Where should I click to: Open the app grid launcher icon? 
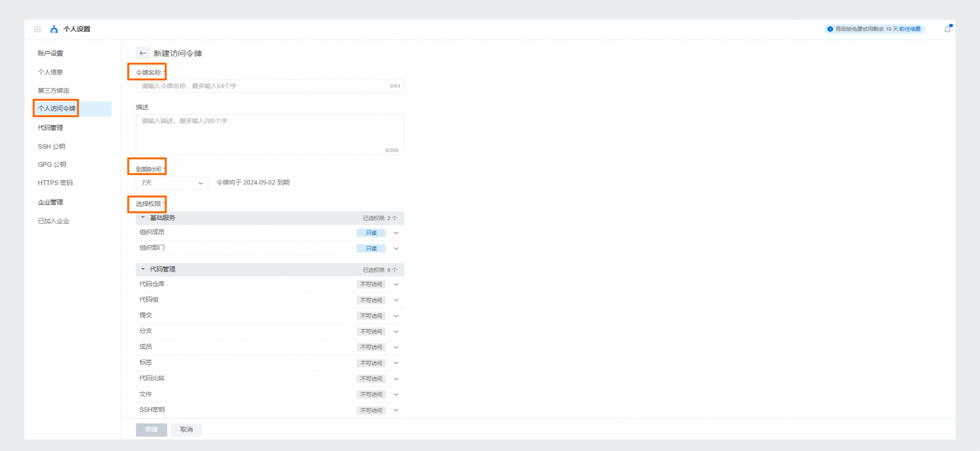click(37, 29)
